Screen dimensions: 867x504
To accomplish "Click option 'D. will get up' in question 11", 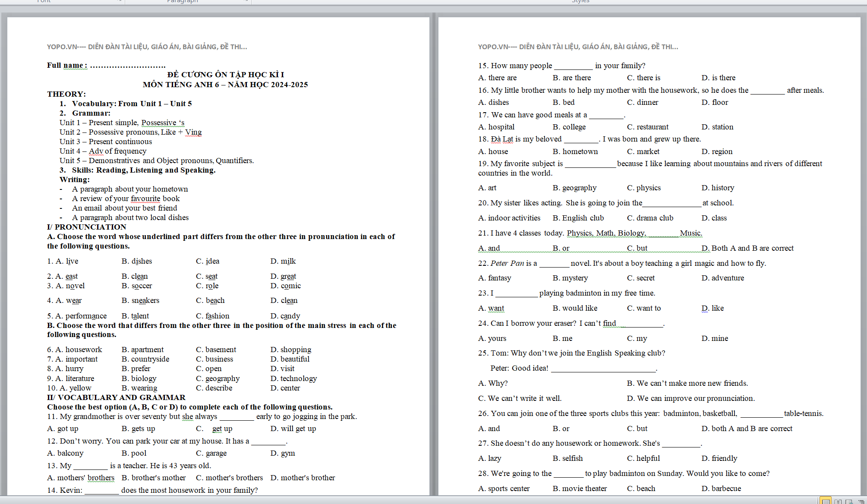I will point(293,428).
